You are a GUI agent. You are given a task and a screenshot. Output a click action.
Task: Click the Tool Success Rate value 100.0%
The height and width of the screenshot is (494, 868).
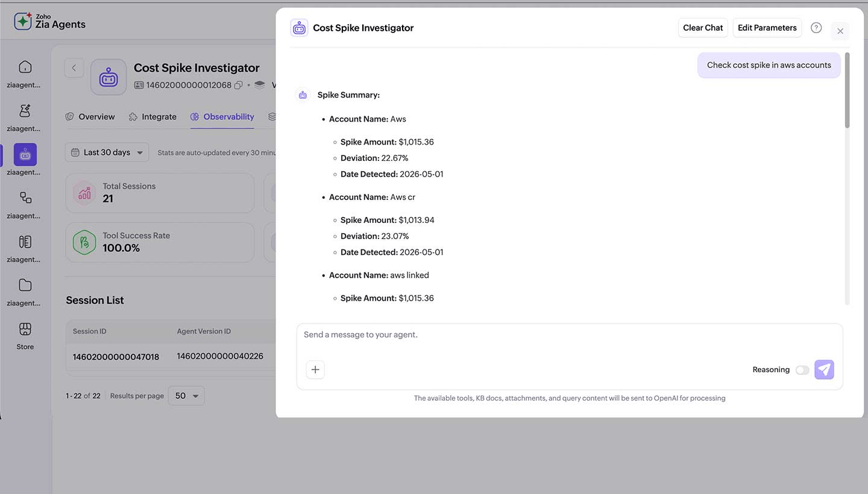pyautogui.click(x=121, y=248)
